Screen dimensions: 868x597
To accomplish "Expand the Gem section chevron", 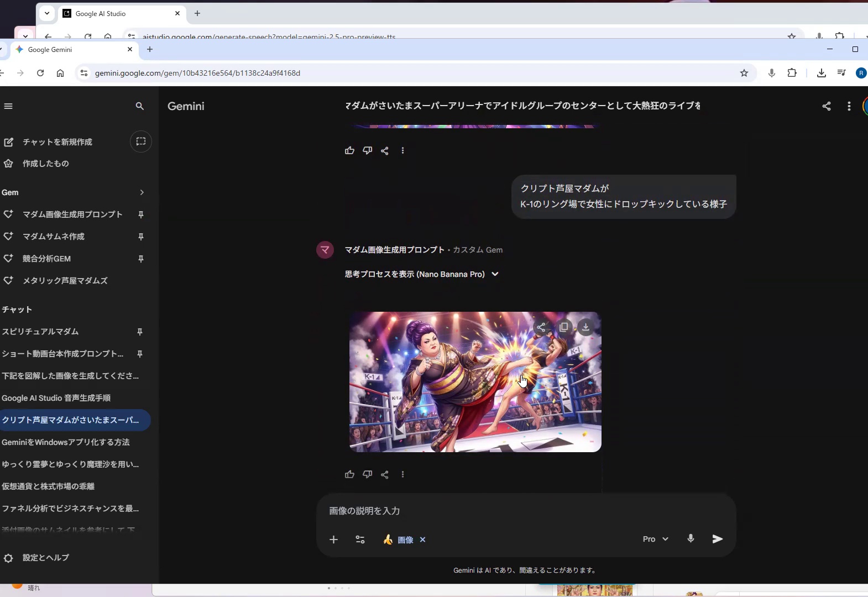I will pyautogui.click(x=142, y=192).
